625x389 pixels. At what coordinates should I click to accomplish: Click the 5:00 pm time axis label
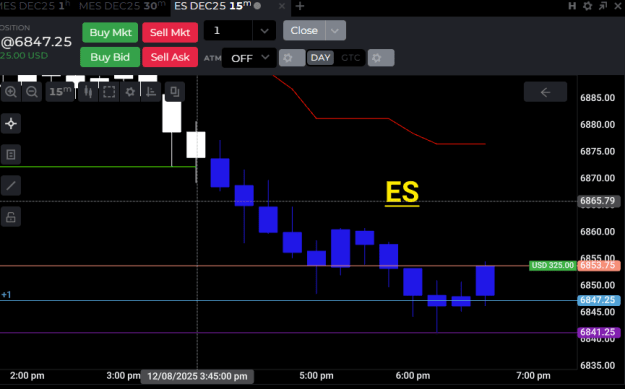[316, 376]
